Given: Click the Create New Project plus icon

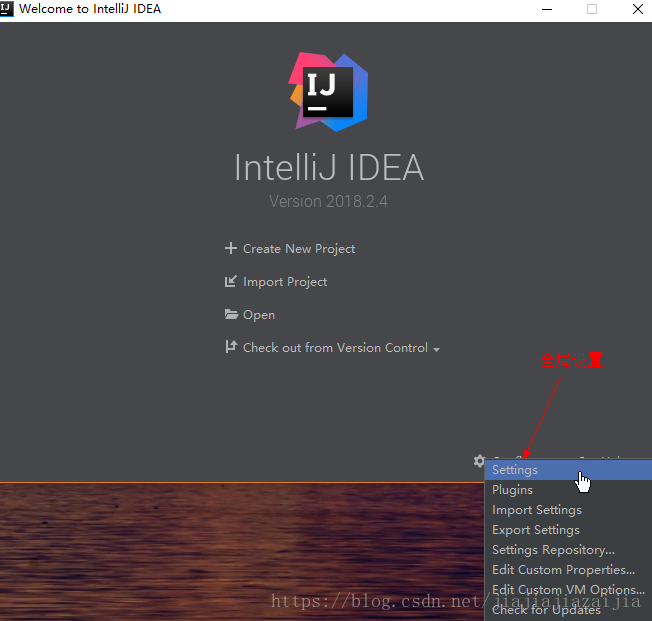Looking at the screenshot, I should coord(231,248).
